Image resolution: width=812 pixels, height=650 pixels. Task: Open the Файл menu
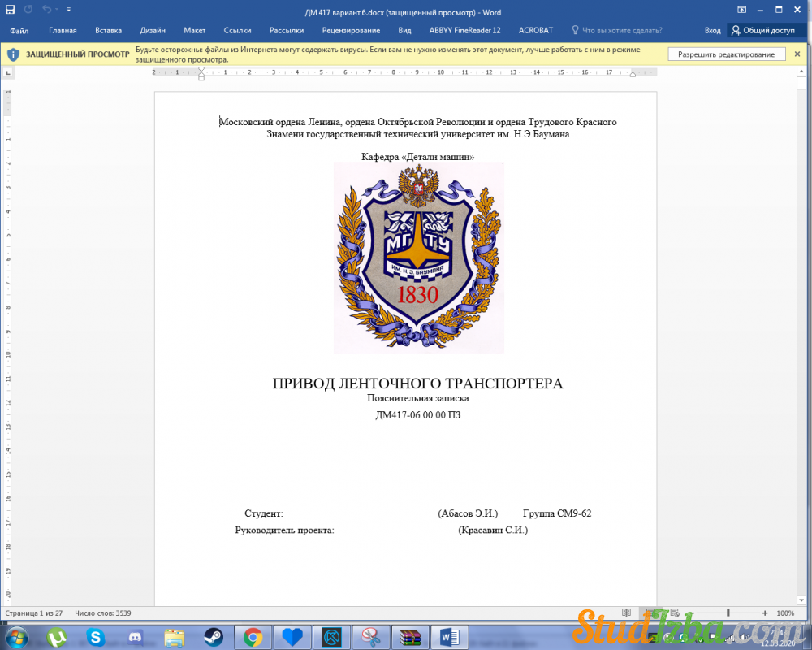point(19,31)
